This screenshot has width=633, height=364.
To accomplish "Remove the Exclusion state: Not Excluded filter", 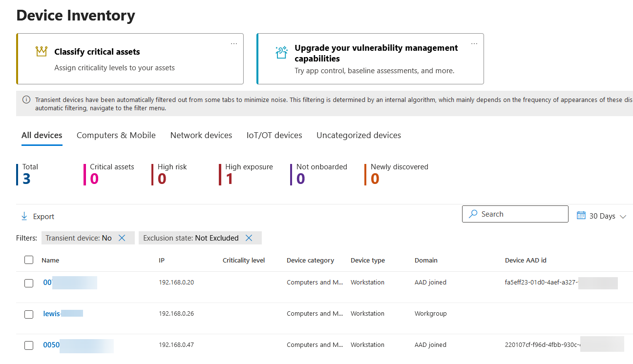I will coord(249,238).
